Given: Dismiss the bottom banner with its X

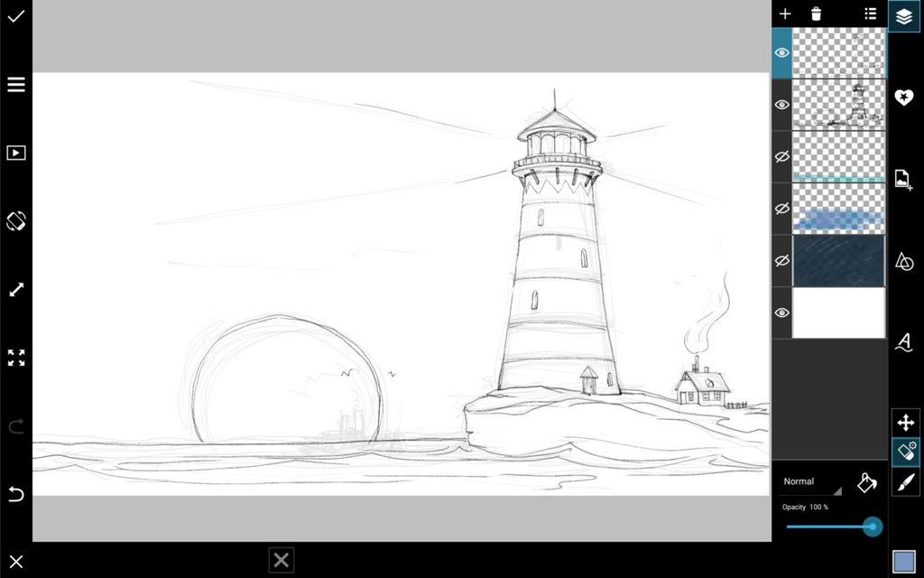Looking at the screenshot, I should point(282,560).
